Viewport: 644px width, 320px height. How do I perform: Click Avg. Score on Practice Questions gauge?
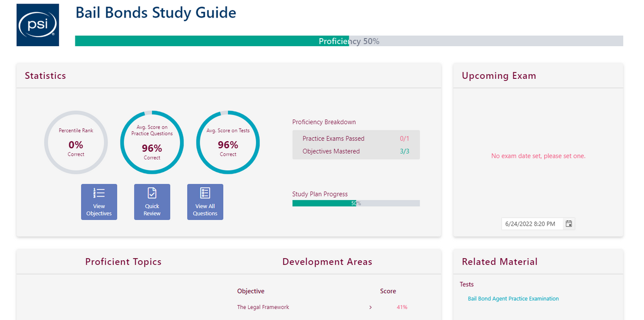click(152, 142)
